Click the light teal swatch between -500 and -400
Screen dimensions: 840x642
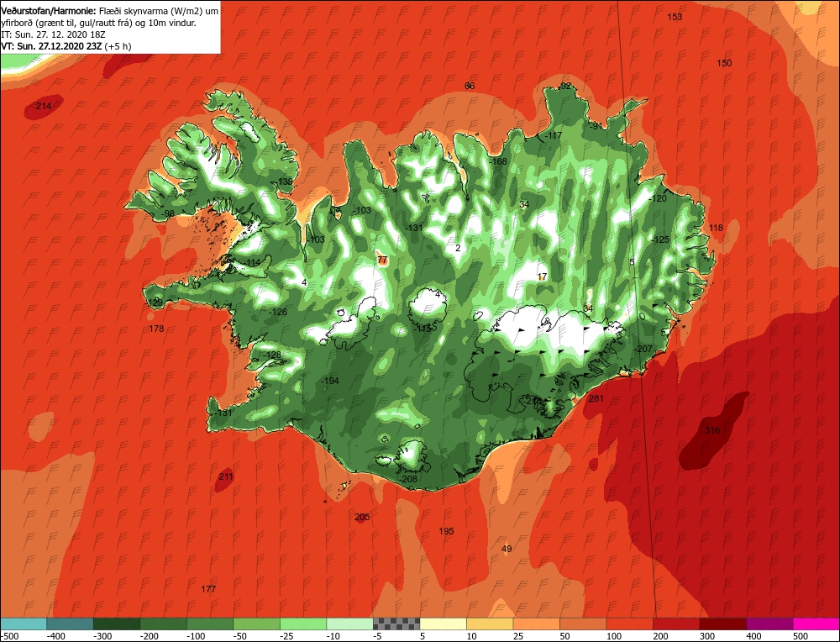(24, 624)
